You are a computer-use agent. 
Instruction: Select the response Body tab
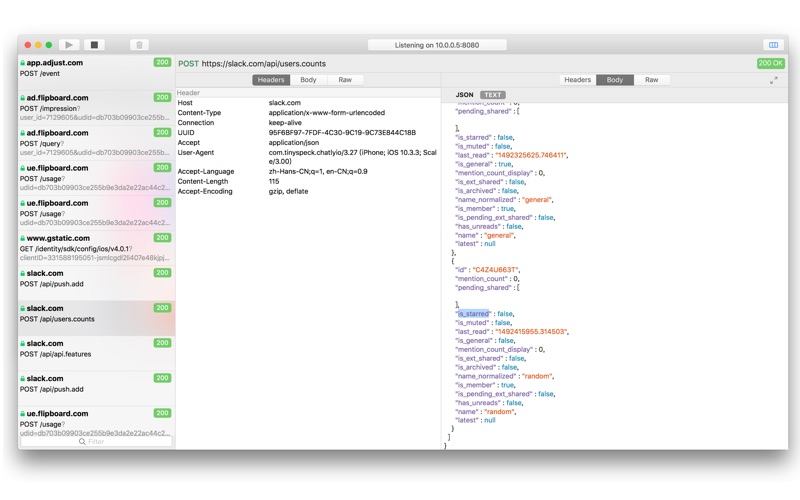coord(615,80)
